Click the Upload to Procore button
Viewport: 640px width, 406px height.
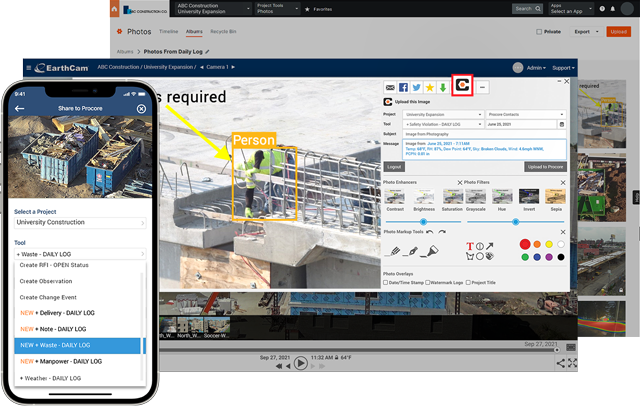(x=545, y=166)
